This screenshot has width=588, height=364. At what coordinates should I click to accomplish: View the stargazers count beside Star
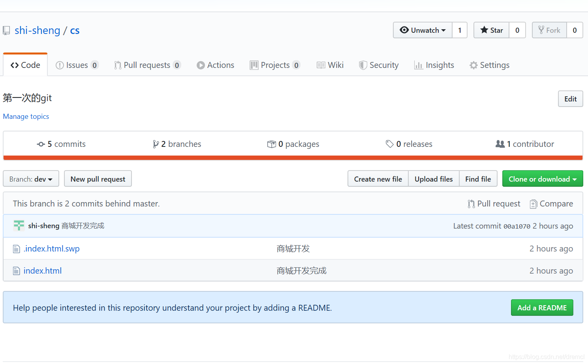[517, 30]
